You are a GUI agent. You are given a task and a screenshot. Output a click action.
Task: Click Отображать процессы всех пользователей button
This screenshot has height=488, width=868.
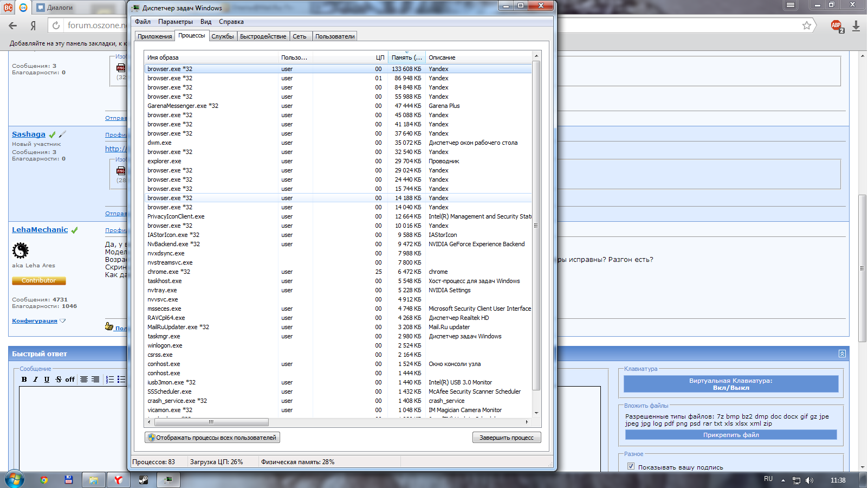click(212, 438)
